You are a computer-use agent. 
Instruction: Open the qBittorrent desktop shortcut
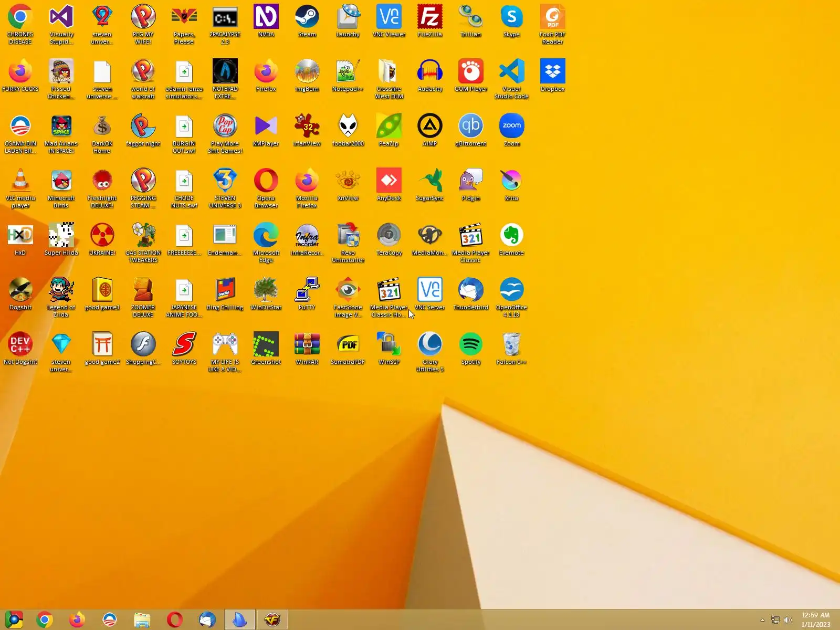pyautogui.click(x=471, y=131)
